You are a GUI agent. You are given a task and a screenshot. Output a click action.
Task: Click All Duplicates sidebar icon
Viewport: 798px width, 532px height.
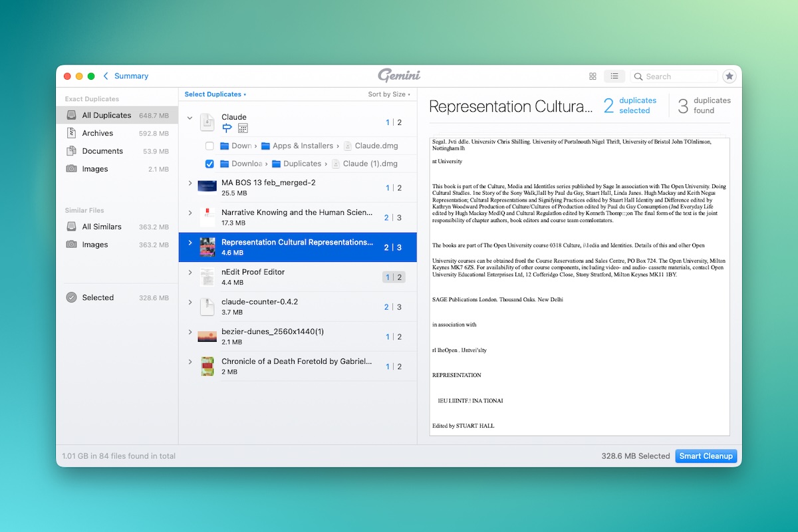click(71, 115)
